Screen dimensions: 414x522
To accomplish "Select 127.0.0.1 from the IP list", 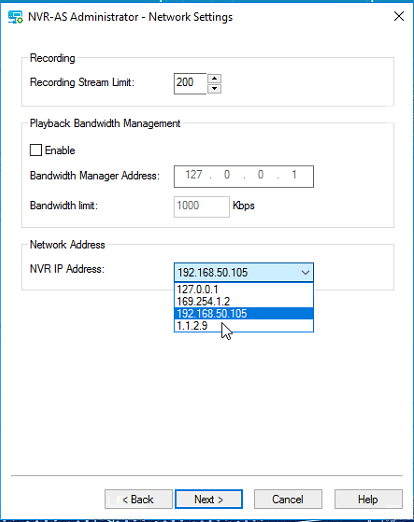I will point(244,289).
